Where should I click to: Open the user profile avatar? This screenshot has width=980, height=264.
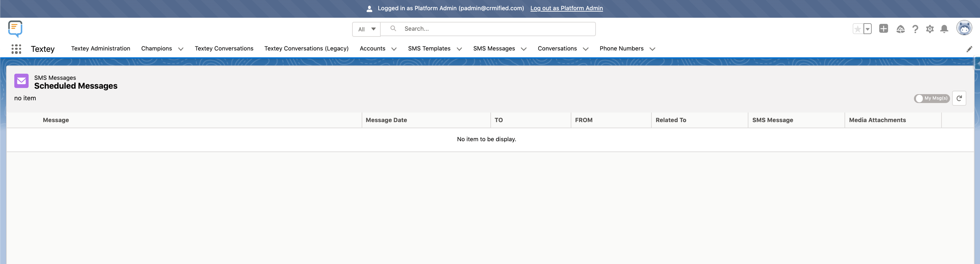tap(964, 28)
